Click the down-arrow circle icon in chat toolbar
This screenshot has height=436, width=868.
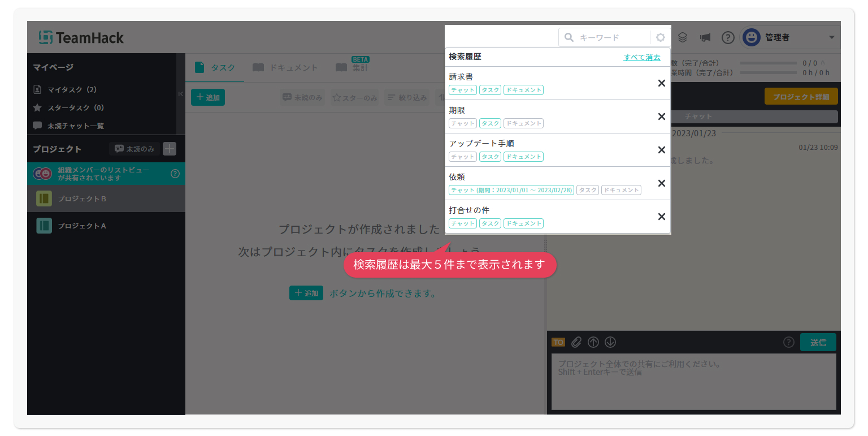pyautogui.click(x=610, y=342)
